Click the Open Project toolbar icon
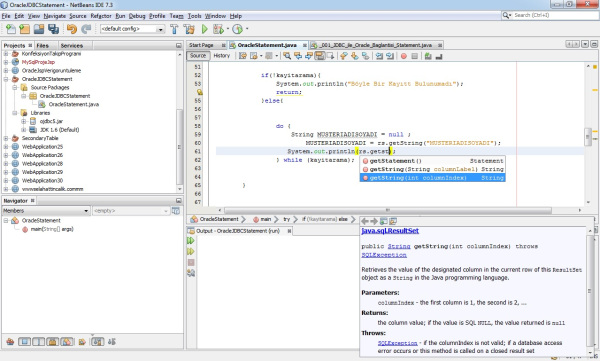This screenshot has height=361, width=600. pos(39,29)
